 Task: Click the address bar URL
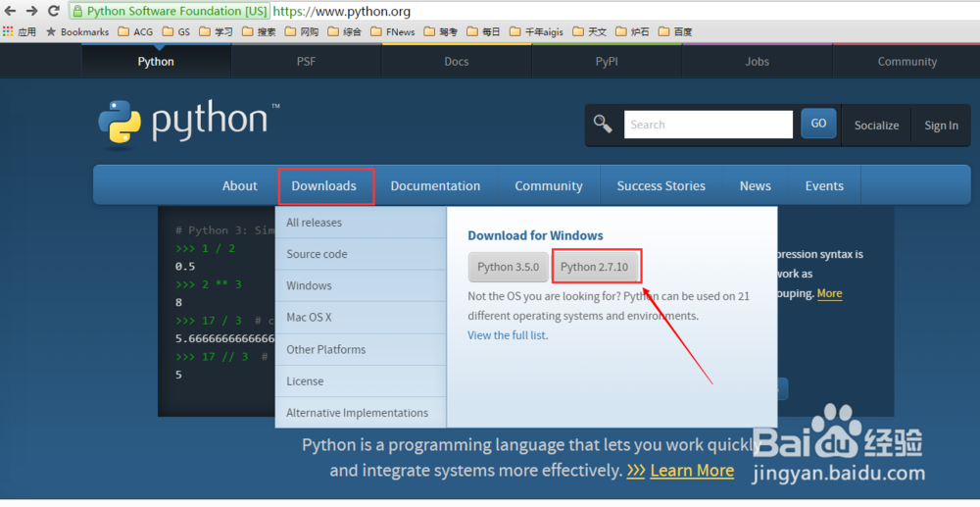tap(342, 11)
